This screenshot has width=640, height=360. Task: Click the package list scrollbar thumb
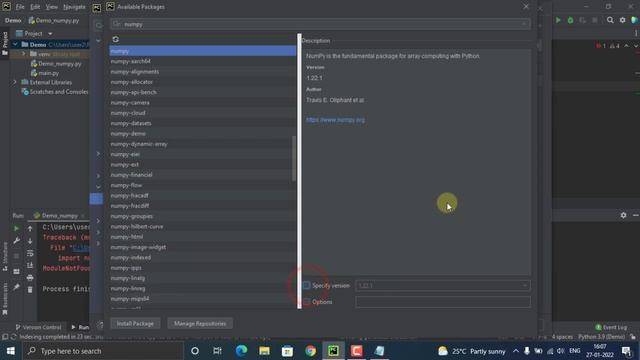[x=294, y=158]
